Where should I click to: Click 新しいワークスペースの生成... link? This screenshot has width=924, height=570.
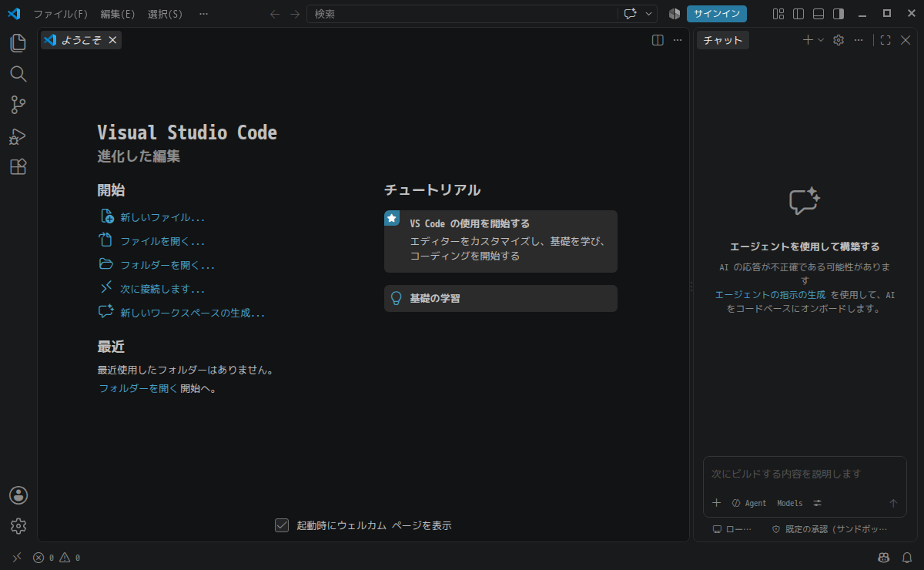[x=192, y=313]
